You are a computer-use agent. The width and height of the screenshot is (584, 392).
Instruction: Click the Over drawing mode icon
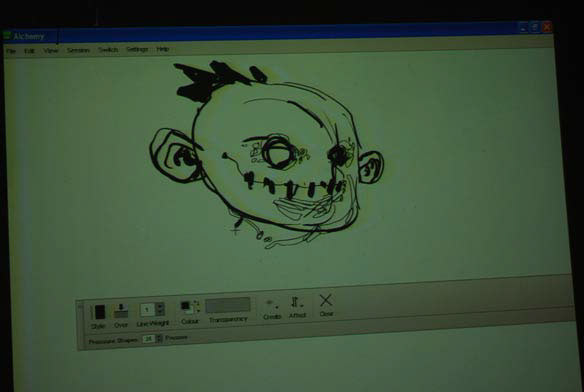121,310
